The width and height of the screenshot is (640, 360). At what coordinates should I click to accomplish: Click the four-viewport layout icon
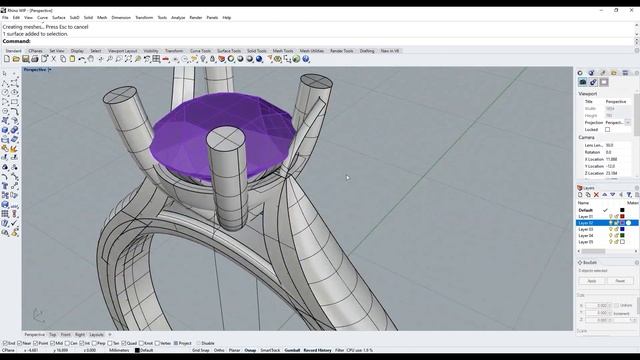(x=156, y=59)
